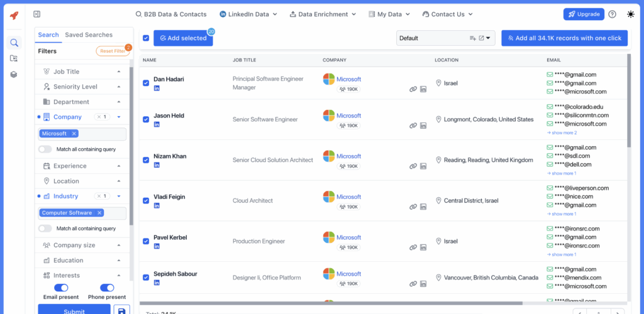The width and height of the screenshot is (644, 314).
Task: Toggle the select-all checkbox above the table
Action: [146, 38]
